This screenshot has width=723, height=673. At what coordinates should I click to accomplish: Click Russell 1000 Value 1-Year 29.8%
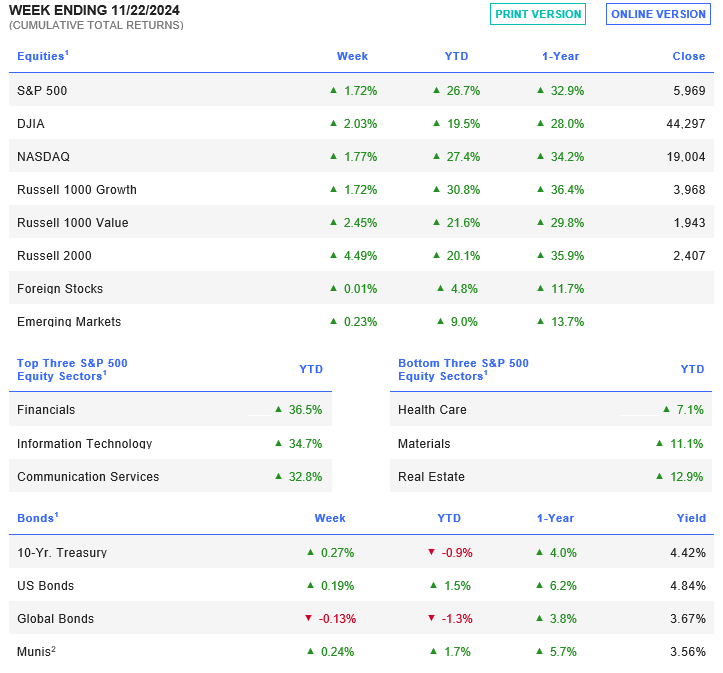pyautogui.click(x=567, y=223)
